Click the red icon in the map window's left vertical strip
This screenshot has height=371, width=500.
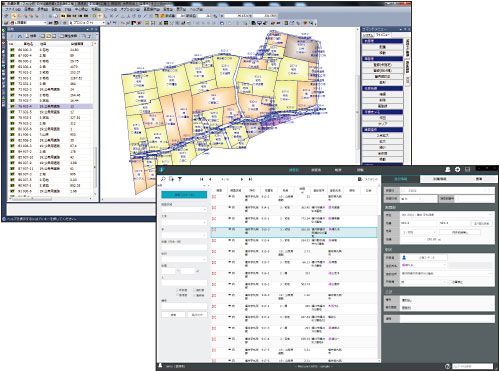3,43
